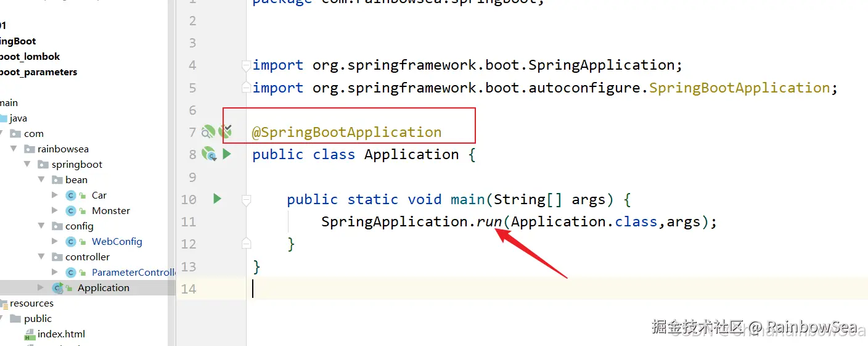The height and width of the screenshot is (346, 868).
Task: Click the run method call on line 11
Action: click(x=489, y=221)
